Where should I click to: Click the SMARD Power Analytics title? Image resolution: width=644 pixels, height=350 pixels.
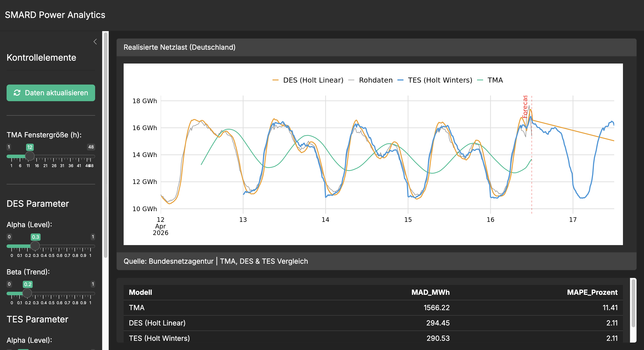[55, 15]
